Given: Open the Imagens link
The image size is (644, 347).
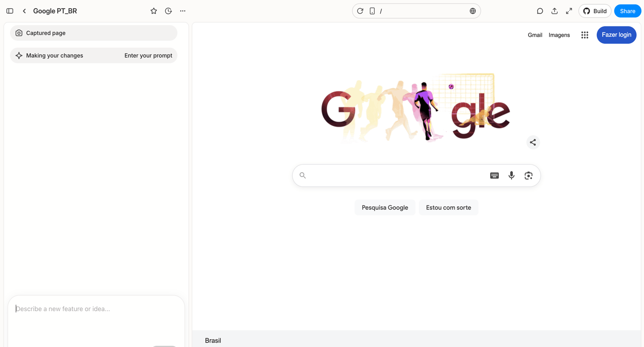Looking at the screenshot, I should click(x=559, y=35).
